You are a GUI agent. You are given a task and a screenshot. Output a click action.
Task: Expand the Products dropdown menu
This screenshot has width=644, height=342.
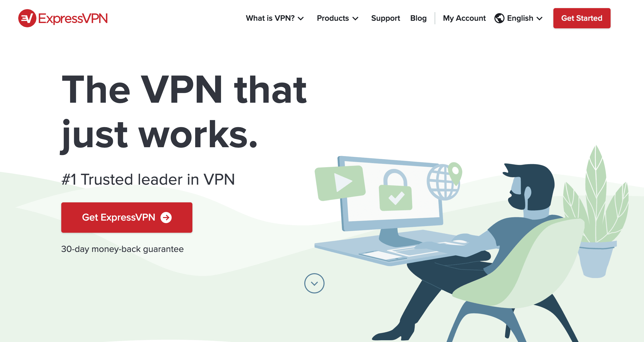pos(337,18)
